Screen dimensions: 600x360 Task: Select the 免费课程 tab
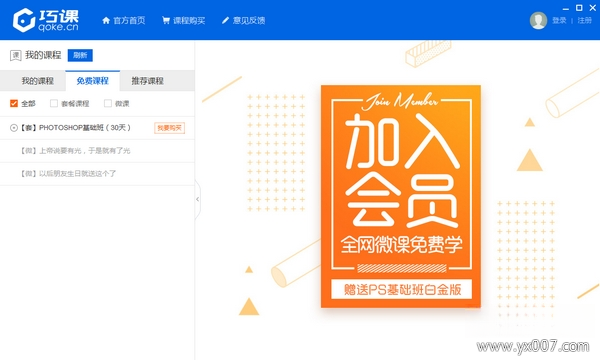[x=93, y=81]
